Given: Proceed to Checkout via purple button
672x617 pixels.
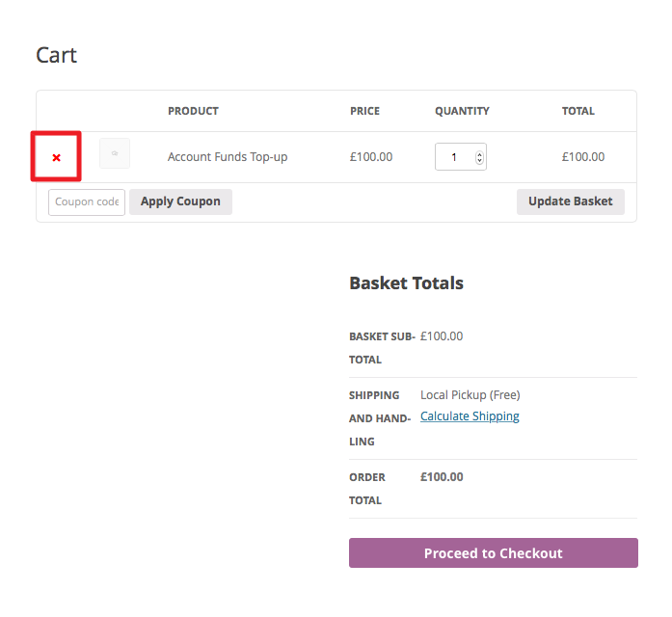Looking at the screenshot, I should pos(494,553).
